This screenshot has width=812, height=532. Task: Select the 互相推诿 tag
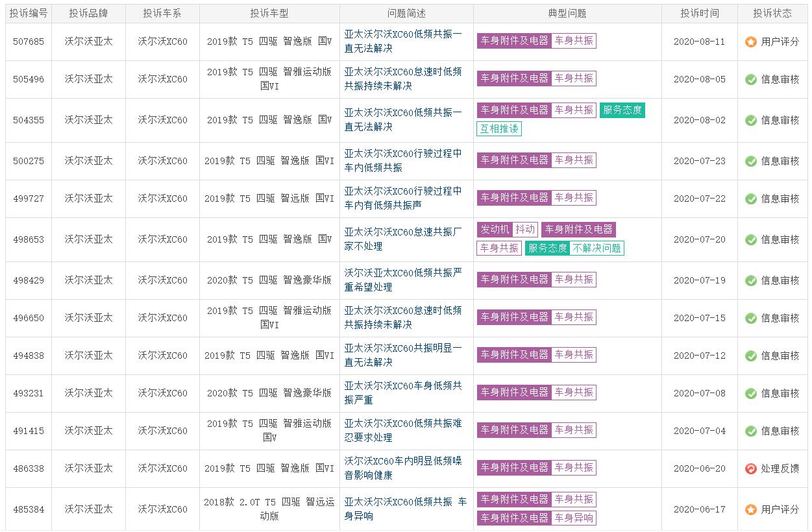(x=498, y=128)
